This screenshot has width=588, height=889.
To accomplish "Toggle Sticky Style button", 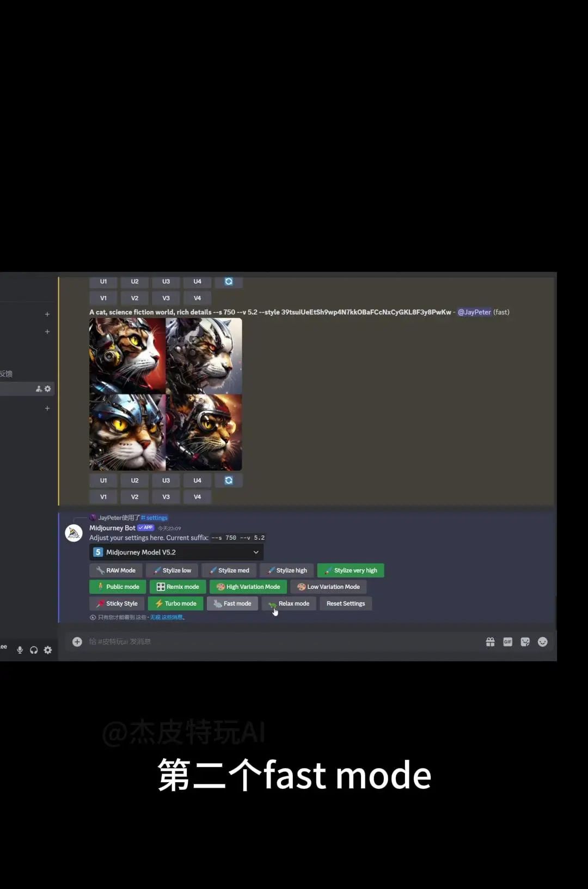I will pyautogui.click(x=117, y=604).
